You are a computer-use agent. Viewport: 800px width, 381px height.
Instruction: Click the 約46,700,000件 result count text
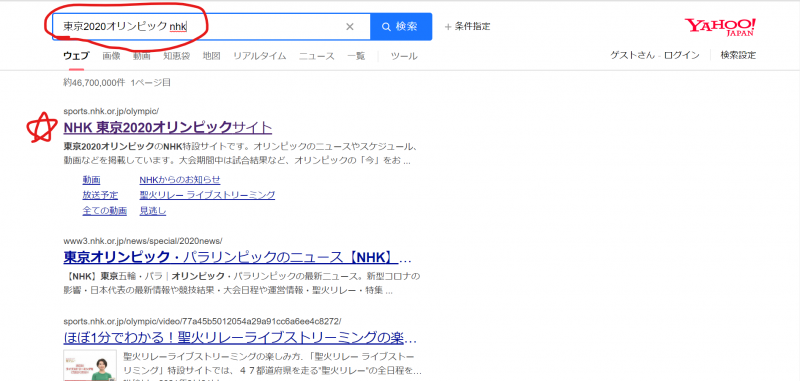(x=94, y=82)
